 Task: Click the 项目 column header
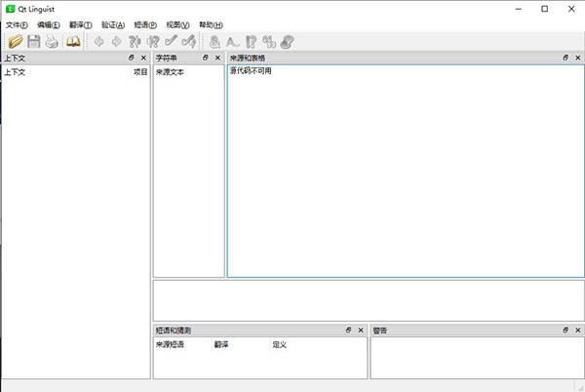click(x=140, y=72)
